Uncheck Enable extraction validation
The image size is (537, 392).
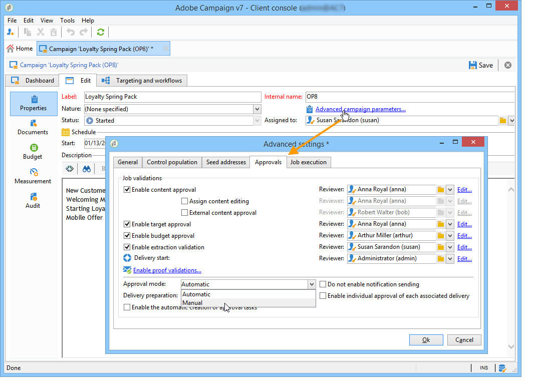coord(127,247)
